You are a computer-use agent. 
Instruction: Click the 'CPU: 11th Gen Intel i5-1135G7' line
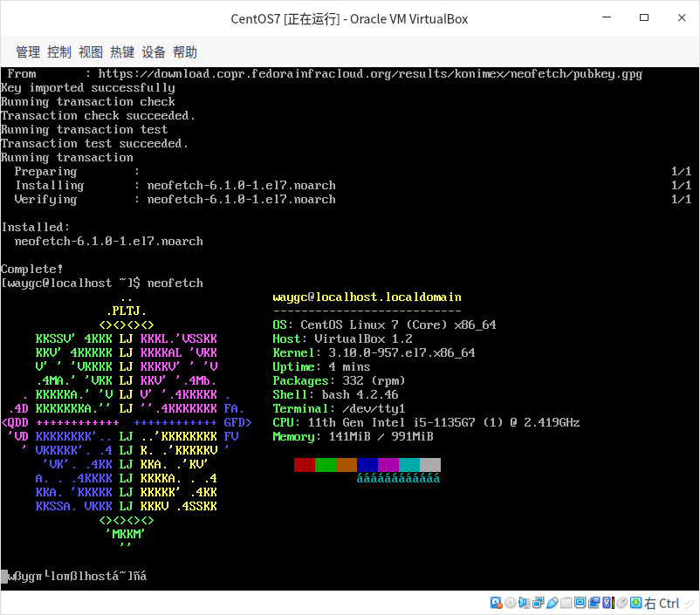pos(426,422)
